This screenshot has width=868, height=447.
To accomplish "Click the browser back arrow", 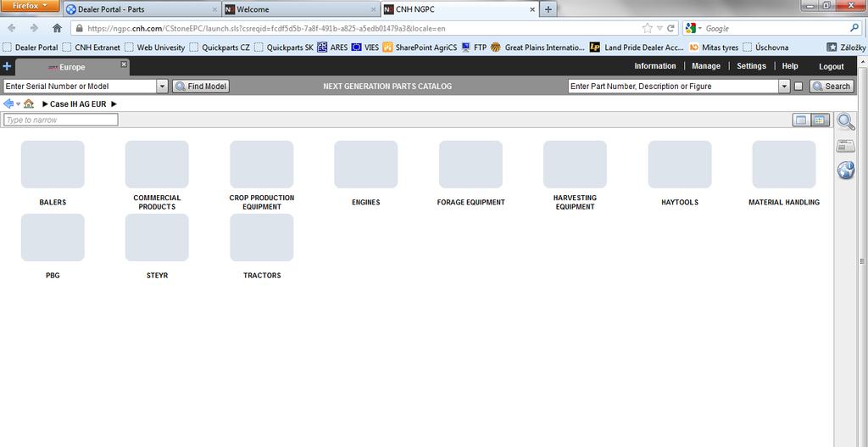I will pyautogui.click(x=12, y=28).
